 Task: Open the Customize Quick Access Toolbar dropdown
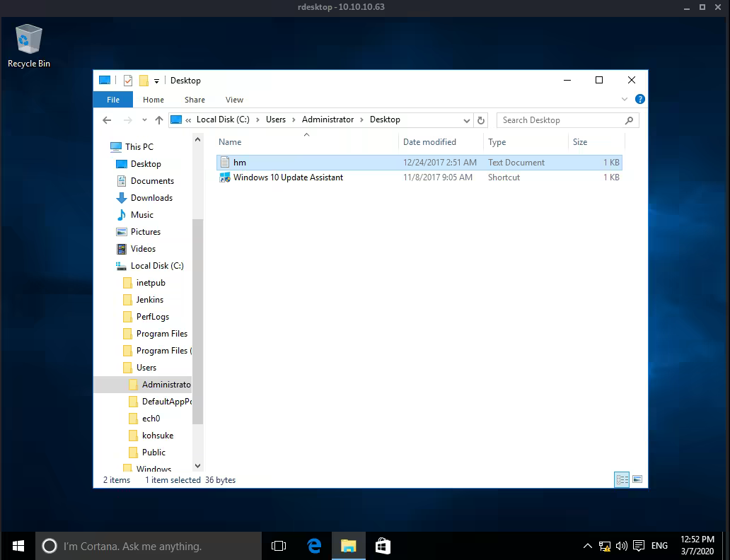pos(157,81)
